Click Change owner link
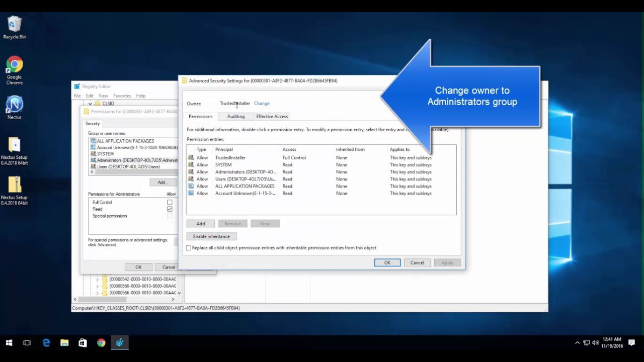Viewport: 644px width, 362px height. pos(262,103)
